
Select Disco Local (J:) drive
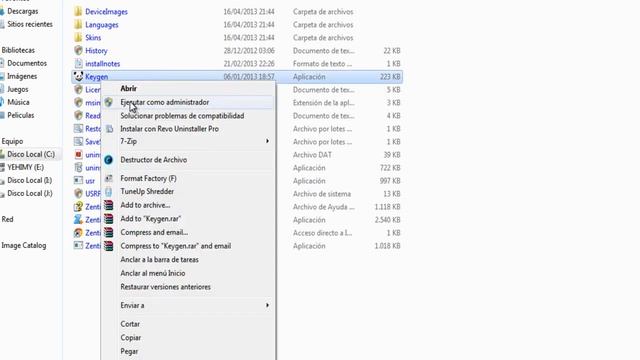tap(30, 193)
